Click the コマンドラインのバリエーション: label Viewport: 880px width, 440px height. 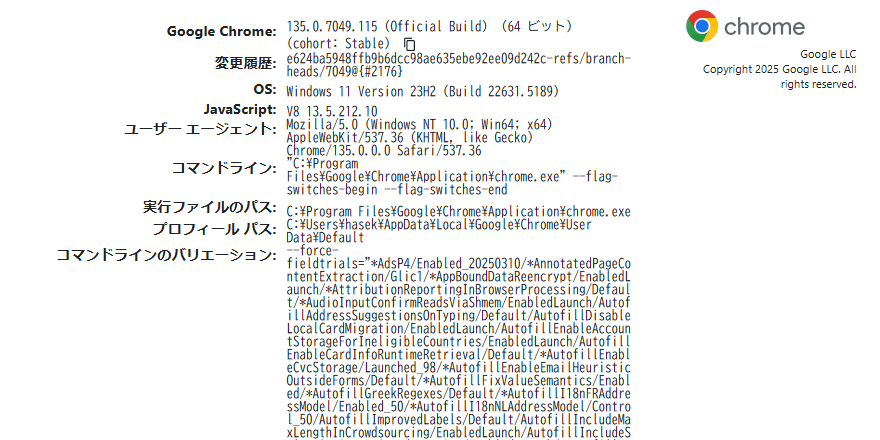[x=167, y=255]
